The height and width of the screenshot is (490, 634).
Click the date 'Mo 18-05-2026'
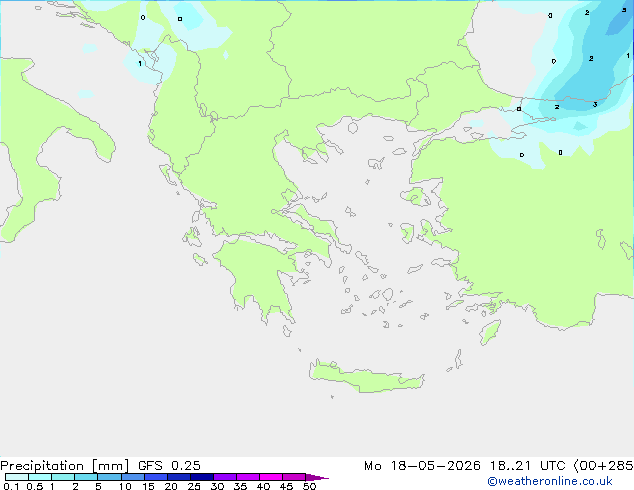click(422, 466)
